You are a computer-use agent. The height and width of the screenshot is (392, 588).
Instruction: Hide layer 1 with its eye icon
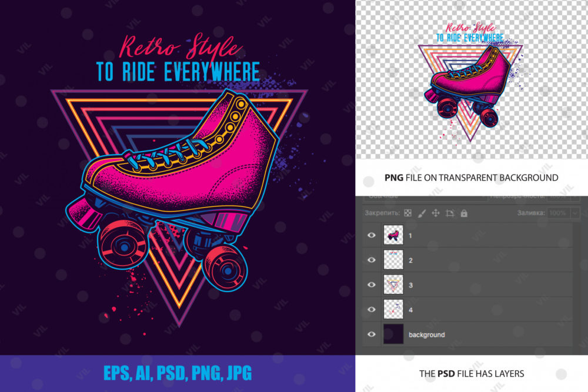(371, 235)
